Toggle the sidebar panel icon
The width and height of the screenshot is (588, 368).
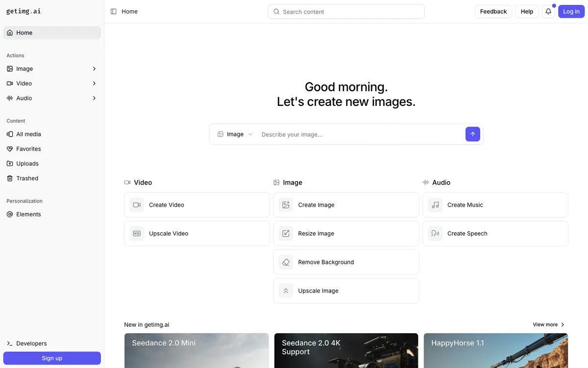coord(114,11)
